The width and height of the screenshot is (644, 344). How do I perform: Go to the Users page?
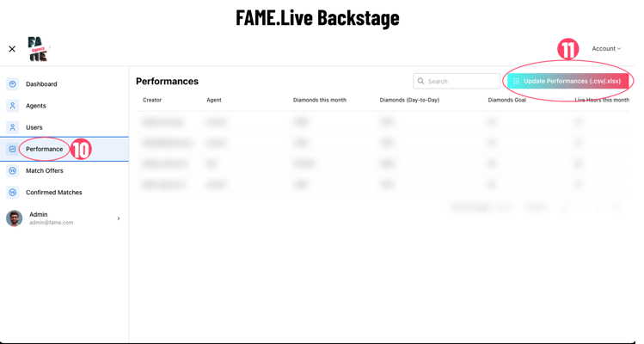coord(34,127)
